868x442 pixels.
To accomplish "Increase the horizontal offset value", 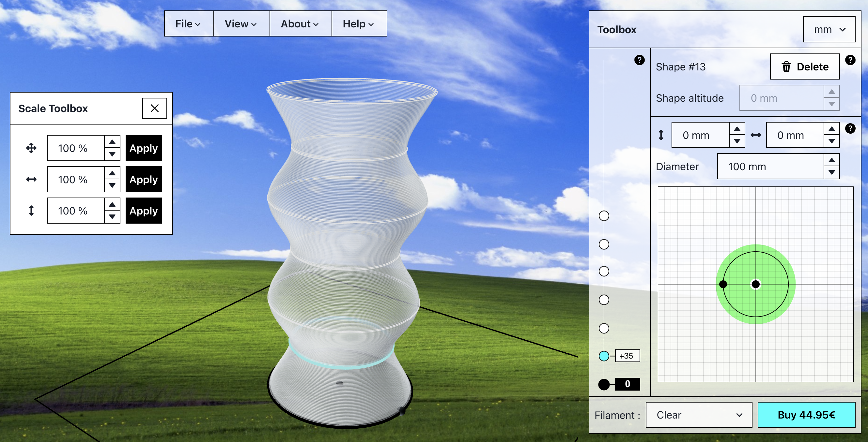I will coord(831,129).
